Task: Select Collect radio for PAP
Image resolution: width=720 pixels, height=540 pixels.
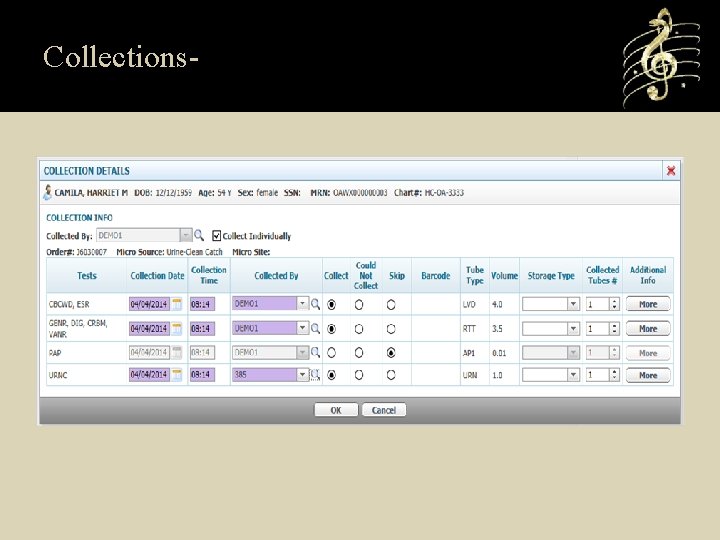Action: [x=331, y=353]
